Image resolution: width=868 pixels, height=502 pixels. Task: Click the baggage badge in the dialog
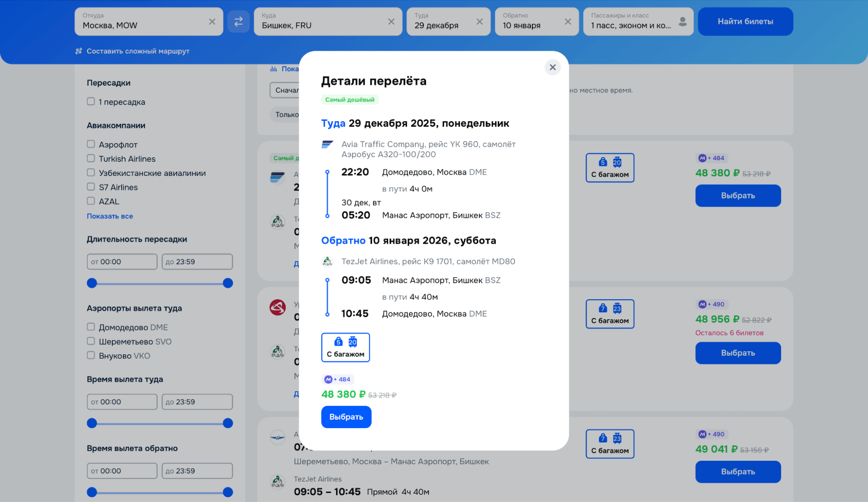point(345,347)
